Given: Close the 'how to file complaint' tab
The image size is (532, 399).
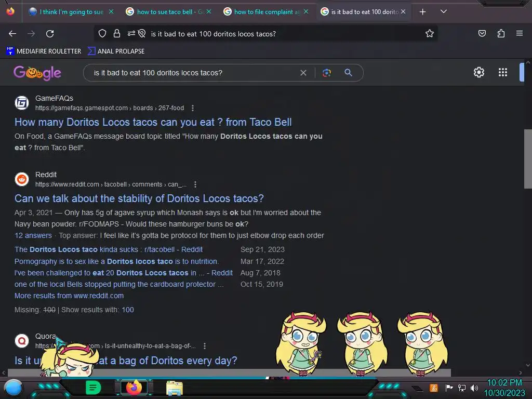Looking at the screenshot, I should click(x=306, y=11).
